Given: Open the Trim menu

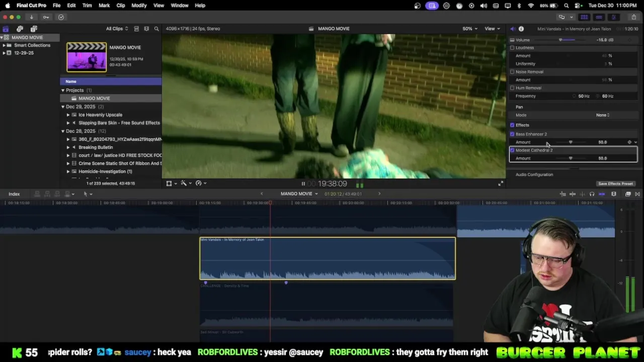Looking at the screenshot, I should point(87,6).
